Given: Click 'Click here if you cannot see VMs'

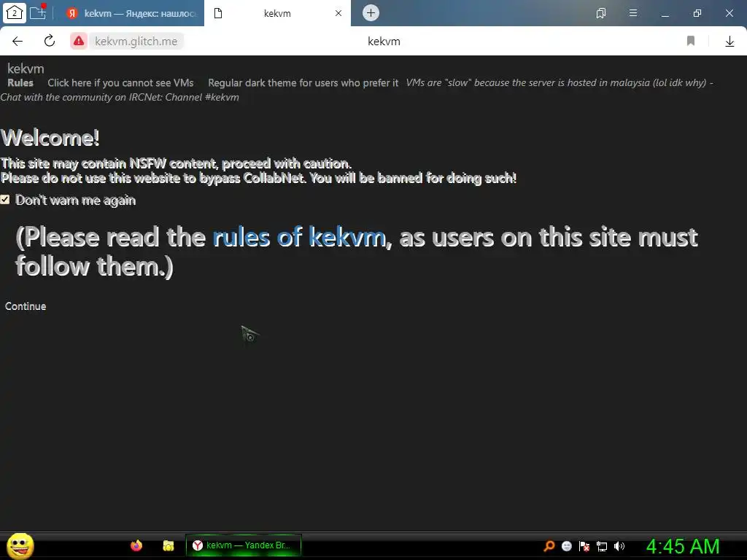Looking at the screenshot, I should coord(120,83).
